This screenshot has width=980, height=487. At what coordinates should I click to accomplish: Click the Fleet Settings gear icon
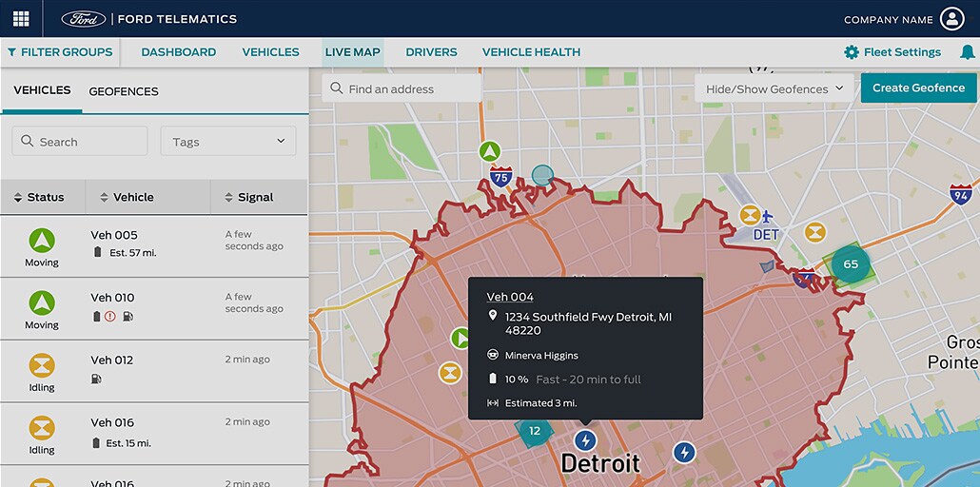click(x=852, y=52)
